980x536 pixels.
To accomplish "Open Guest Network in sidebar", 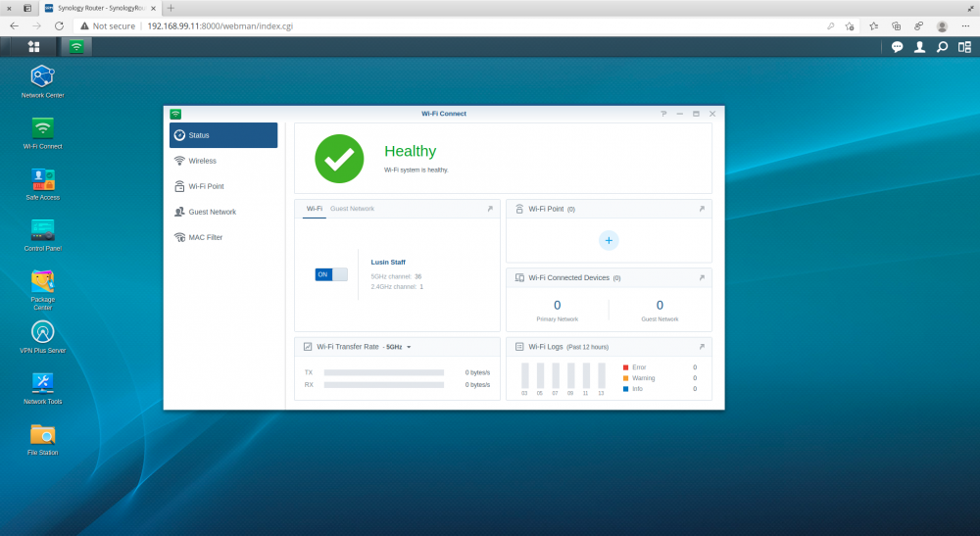I will coord(223,212).
